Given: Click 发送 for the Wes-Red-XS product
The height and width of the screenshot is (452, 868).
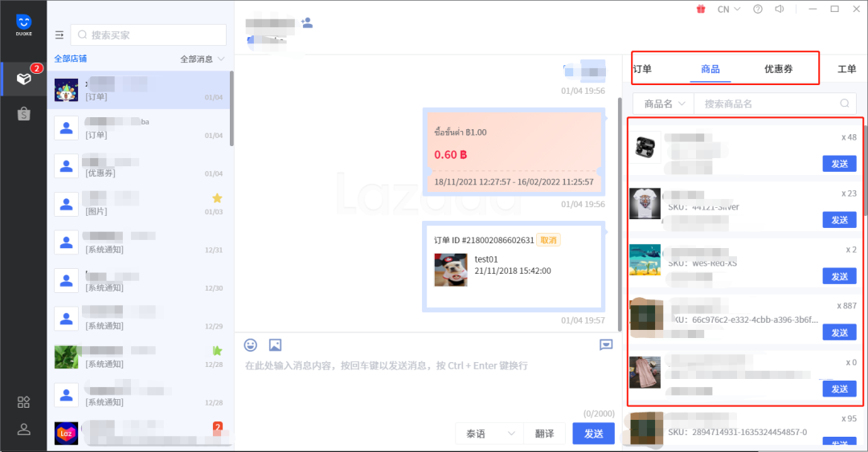Looking at the screenshot, I should (x=839, y=276).
